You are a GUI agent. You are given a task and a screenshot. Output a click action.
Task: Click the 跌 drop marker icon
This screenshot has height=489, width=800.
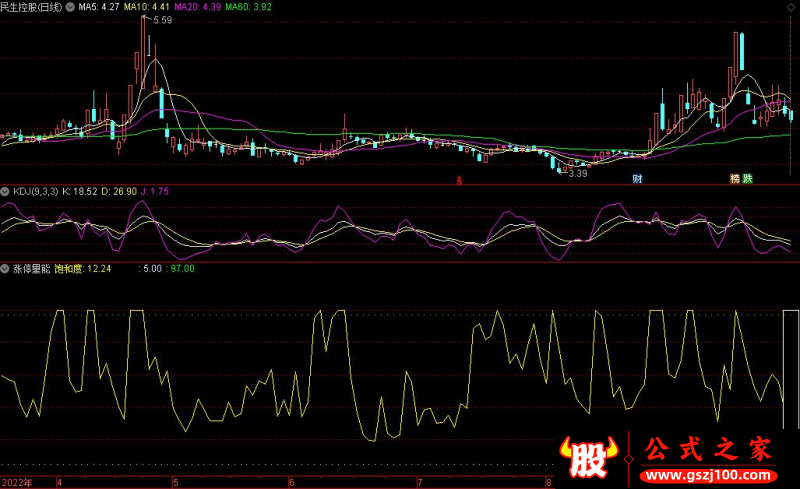click(748, 180)
